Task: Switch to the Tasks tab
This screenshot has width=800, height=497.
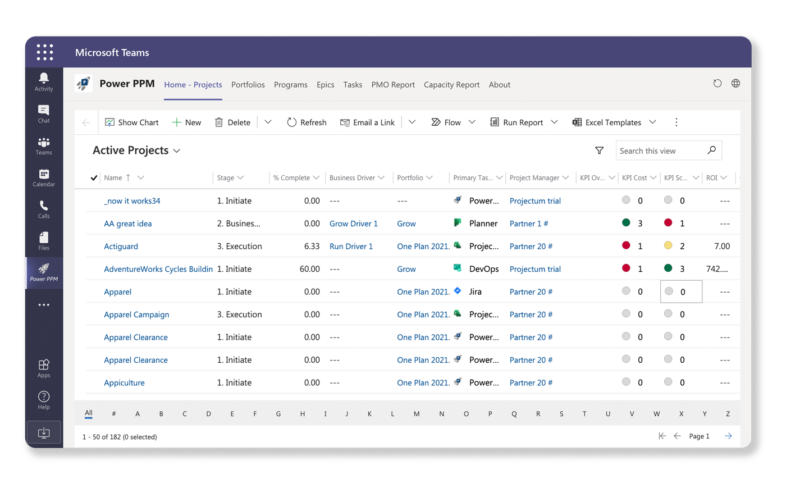Action: [x=353, y=85]
